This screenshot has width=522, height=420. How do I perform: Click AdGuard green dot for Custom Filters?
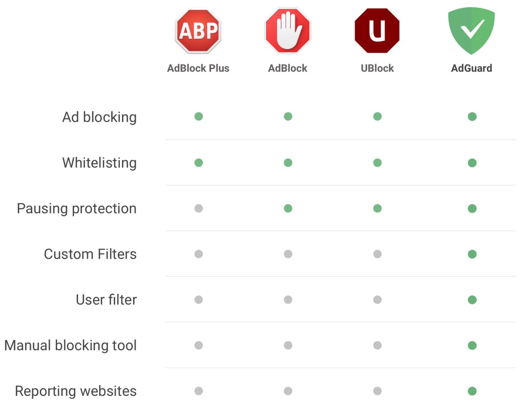tap(472, 254)
